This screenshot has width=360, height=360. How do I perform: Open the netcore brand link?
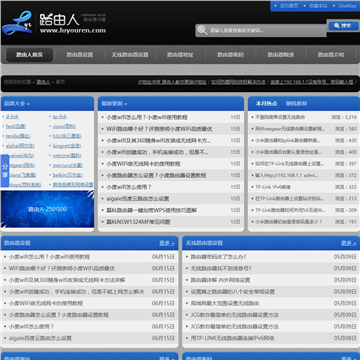(x=67, y=155)
